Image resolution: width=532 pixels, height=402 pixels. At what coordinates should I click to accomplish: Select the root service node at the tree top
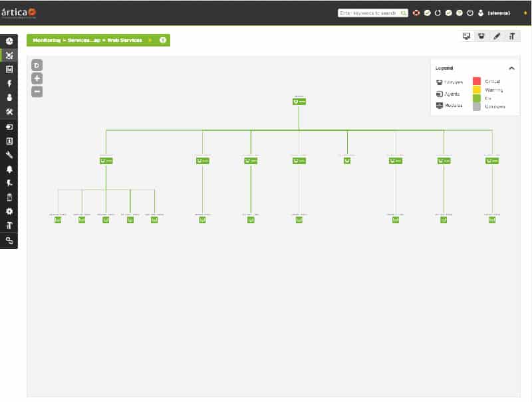click(x=299, y=102)
